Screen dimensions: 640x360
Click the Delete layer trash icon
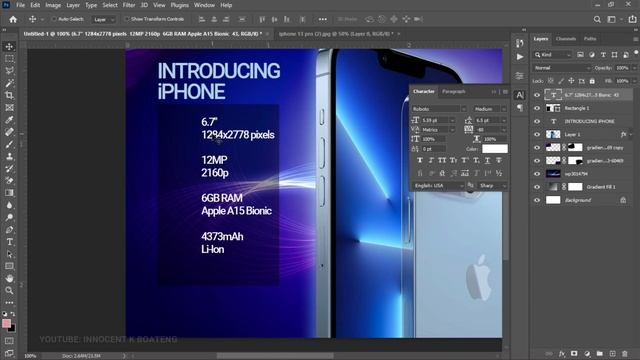coord(625,353)
